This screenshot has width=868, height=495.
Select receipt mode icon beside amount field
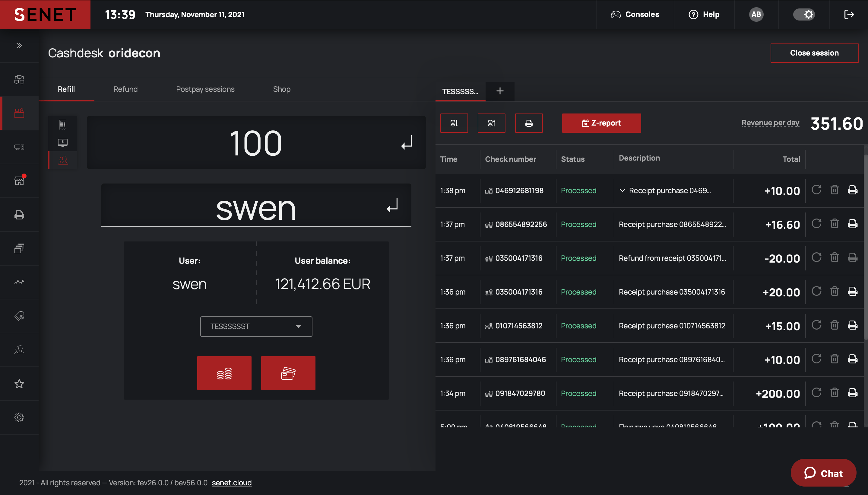(63, 124)
